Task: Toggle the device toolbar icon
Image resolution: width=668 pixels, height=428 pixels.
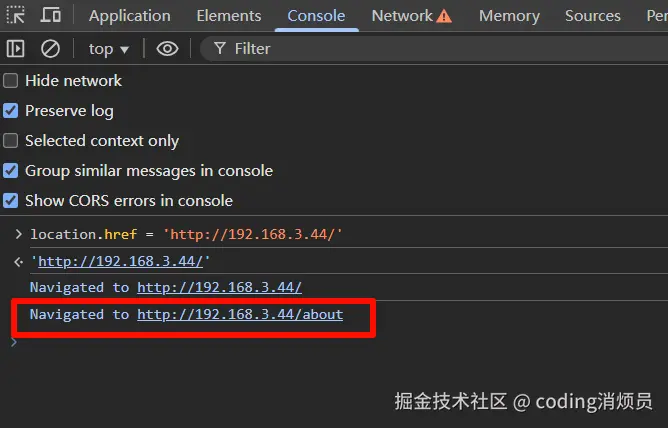Action: click(x=50, y=15)
